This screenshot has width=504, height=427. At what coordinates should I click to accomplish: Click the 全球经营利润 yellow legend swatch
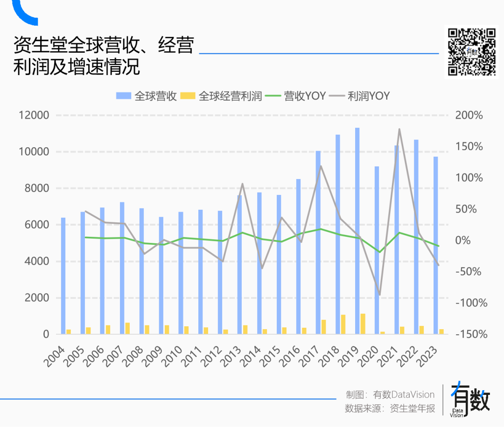(x=188, y=96)
